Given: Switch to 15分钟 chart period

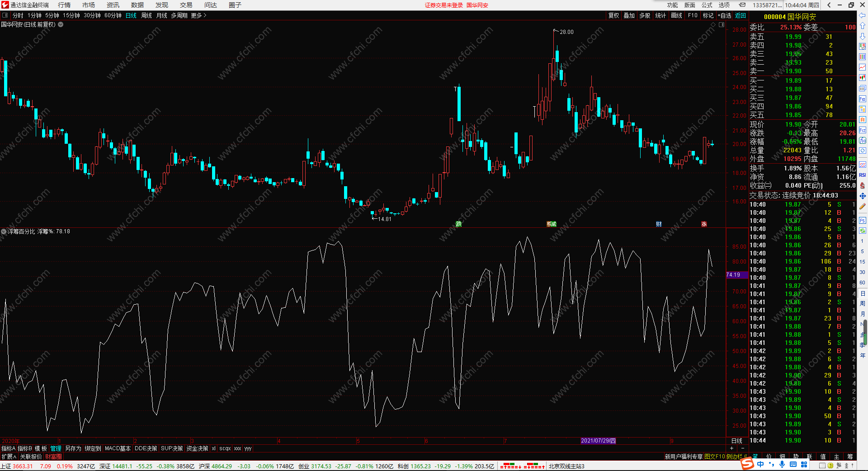Looking at the screenshot, I should pyautogui.click(x=71, y=15).
